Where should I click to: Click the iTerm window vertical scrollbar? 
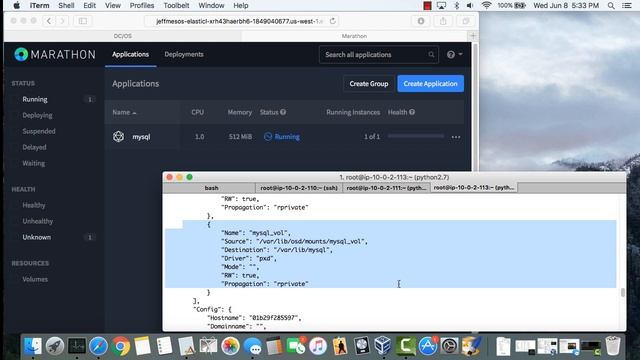[623, 292]
